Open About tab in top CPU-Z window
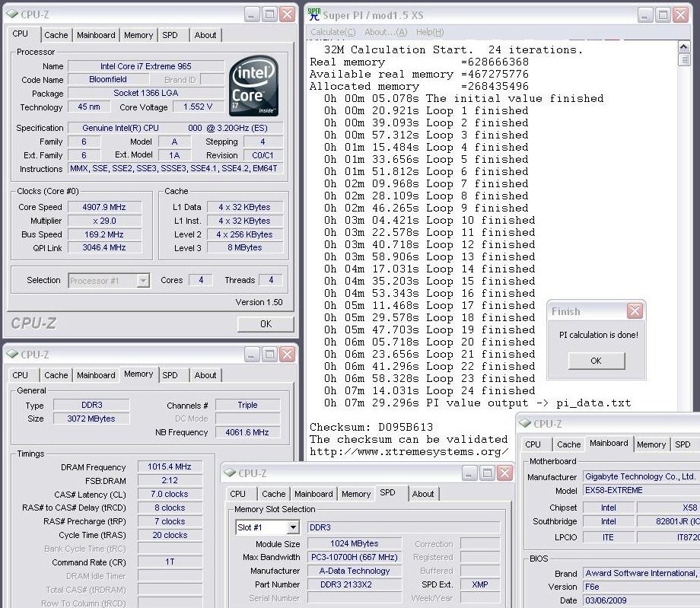This screenshot has width=700, height=608. point(205,35)
